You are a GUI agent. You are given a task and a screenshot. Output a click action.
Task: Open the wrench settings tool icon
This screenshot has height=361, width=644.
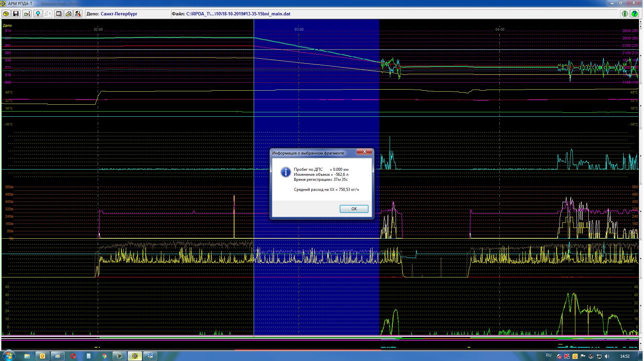(78, 14)
